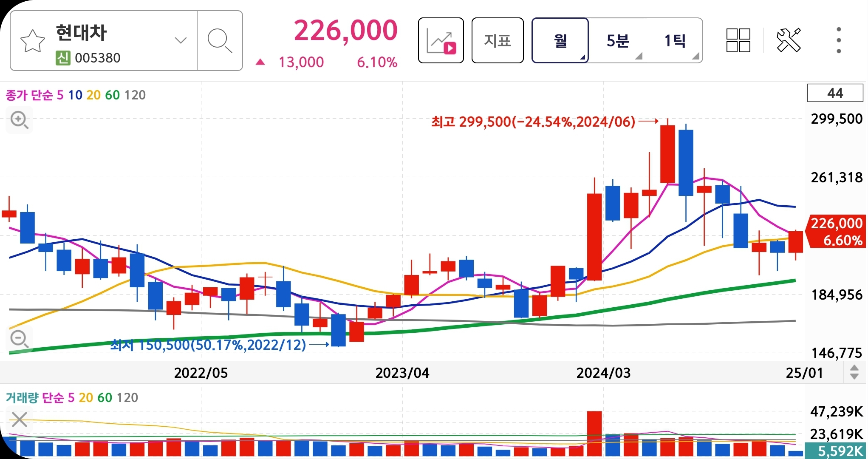This screenshot has width=868, height=459.
Task: Edit the candle count field showing 44
Action: pos(835,93)
